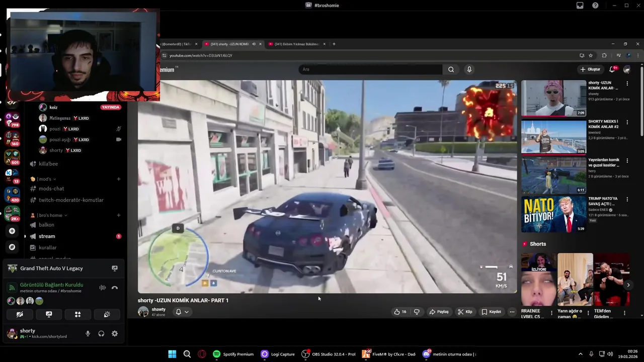The width and height of the screenshot is (644, 362).
Task: Dislike the video with thumbs-down icon
Action: pos(417,312)
